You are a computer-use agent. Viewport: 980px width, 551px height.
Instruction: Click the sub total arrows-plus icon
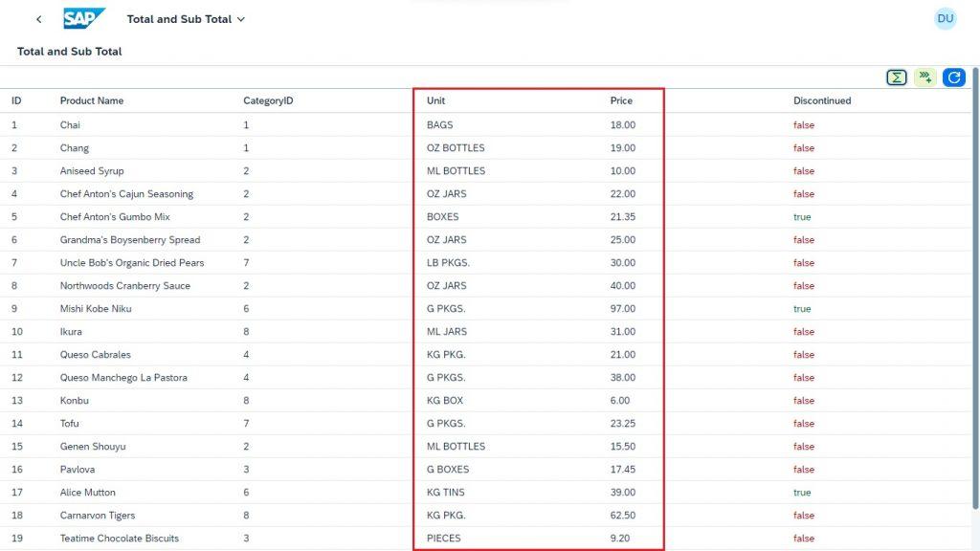pos(925,77)
